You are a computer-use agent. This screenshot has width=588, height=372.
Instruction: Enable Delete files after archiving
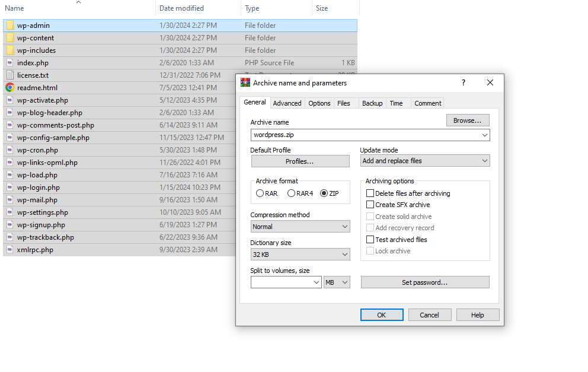(370, 193)
